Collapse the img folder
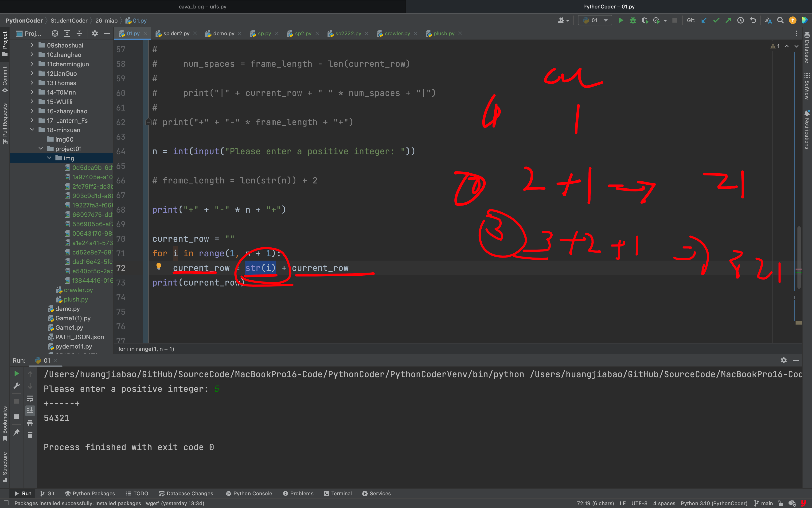Screen dimensions: 812x508 click(x=49, y=158)
